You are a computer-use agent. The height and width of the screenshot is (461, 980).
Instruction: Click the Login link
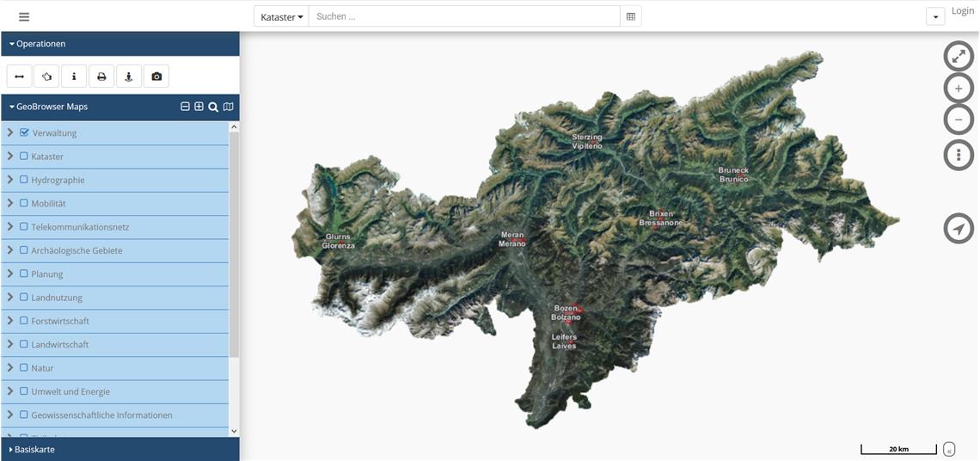coord(962,11)
